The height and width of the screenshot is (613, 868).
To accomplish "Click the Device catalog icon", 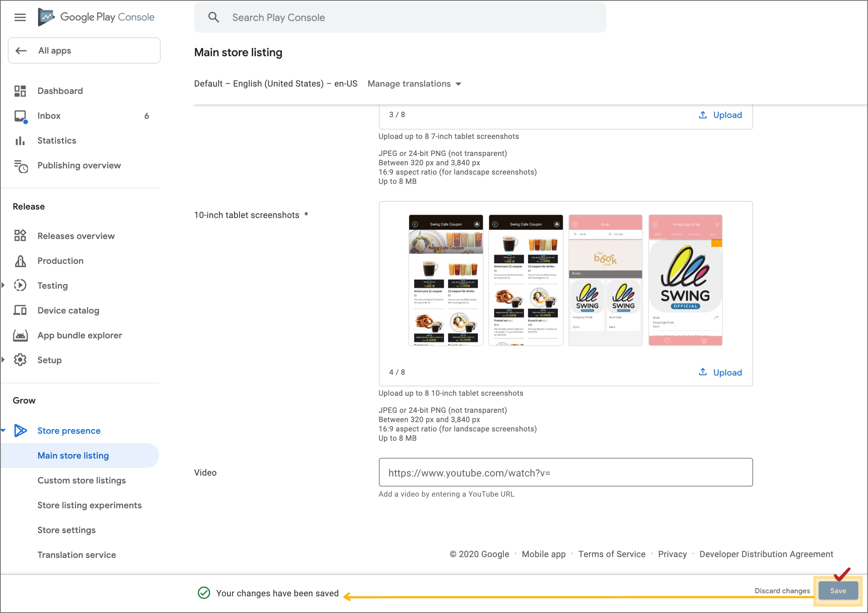I will [x=20, y=310].
